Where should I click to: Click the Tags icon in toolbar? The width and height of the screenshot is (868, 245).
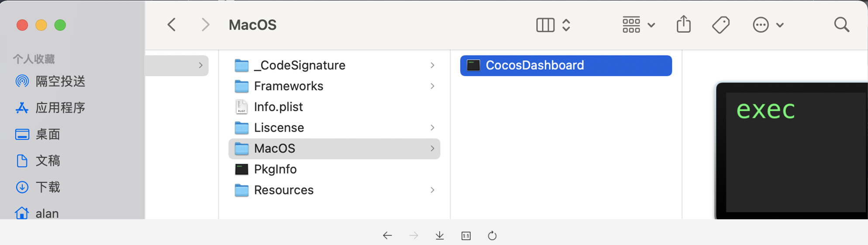coord(720,25)
